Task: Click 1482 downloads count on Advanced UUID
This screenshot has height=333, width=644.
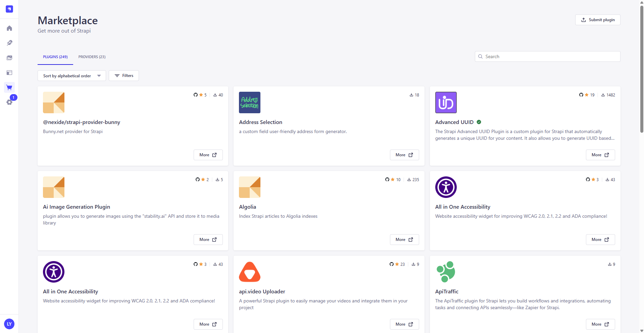Action: [611, 95]
